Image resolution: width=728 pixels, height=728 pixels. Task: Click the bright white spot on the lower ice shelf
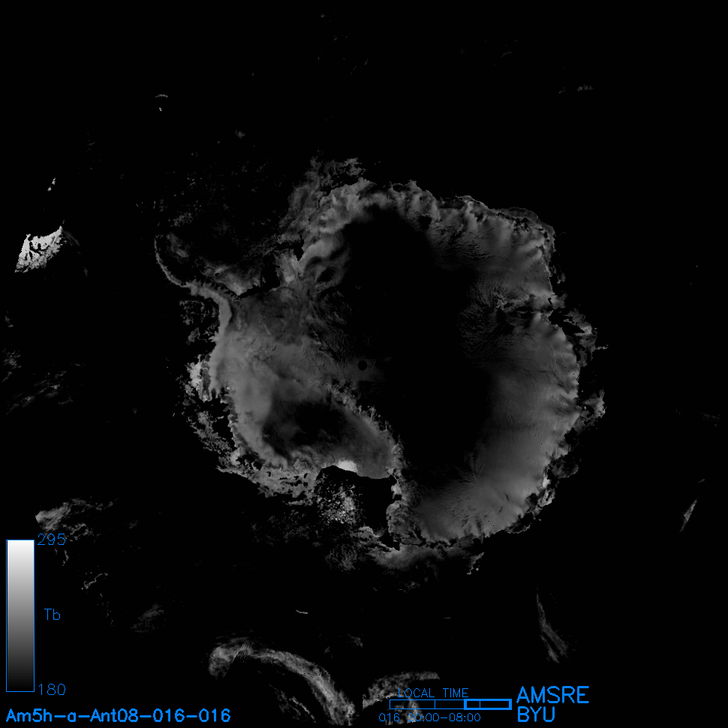tap(347, 467)
